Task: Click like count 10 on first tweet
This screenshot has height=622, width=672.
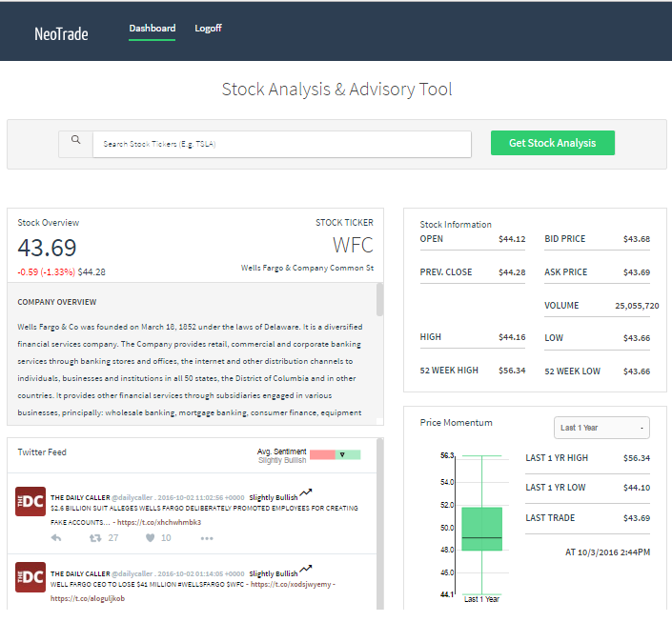Action: coord(166,538)
